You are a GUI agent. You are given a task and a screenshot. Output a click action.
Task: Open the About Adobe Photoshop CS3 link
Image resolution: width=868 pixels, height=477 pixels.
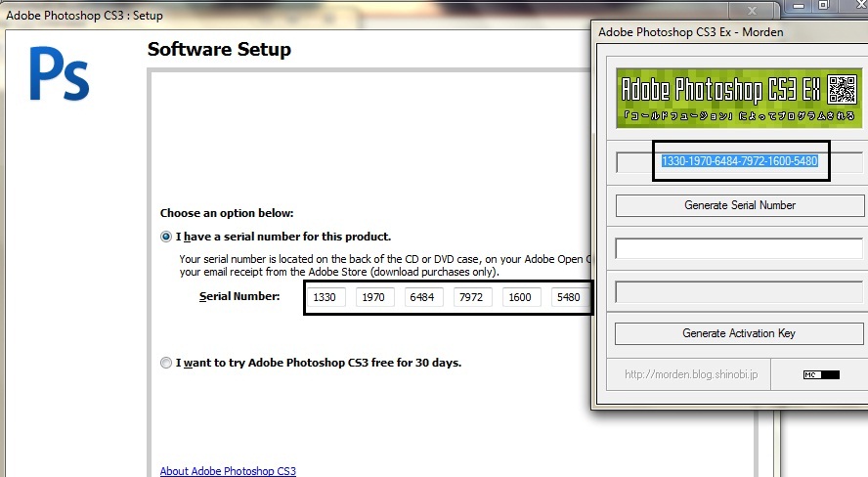228,471
